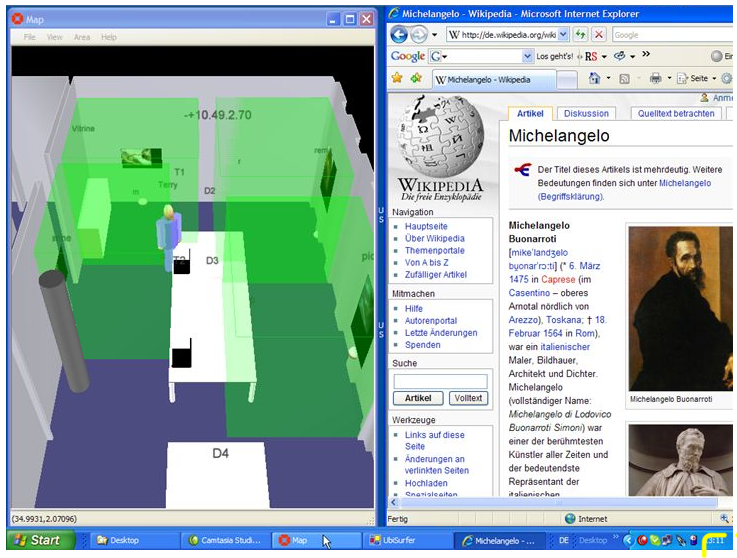This screenshot has height=558, width=737.
Task: Open the Casentino link in article
Action: 529,293
